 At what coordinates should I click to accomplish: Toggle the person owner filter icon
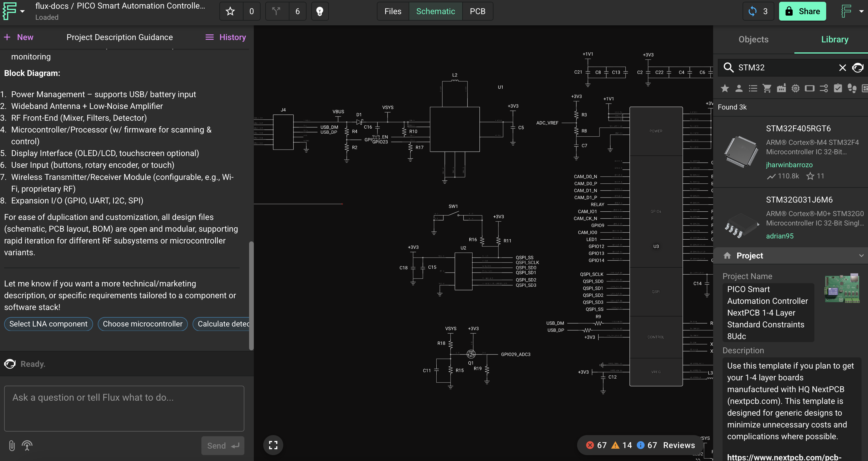pyautogui.click(x=739, y=89)
